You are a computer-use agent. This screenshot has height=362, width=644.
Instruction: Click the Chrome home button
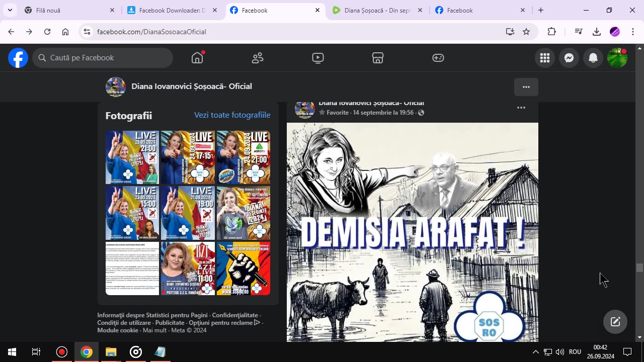[65, 32]
